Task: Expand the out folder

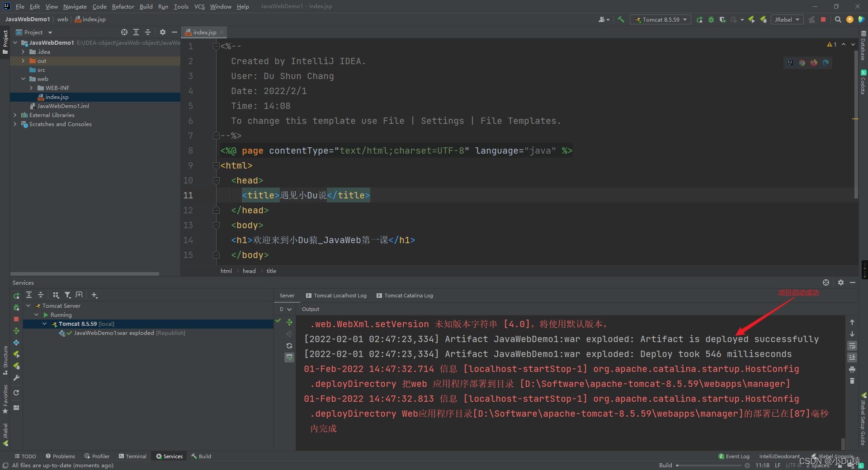Action: point(24,61)
